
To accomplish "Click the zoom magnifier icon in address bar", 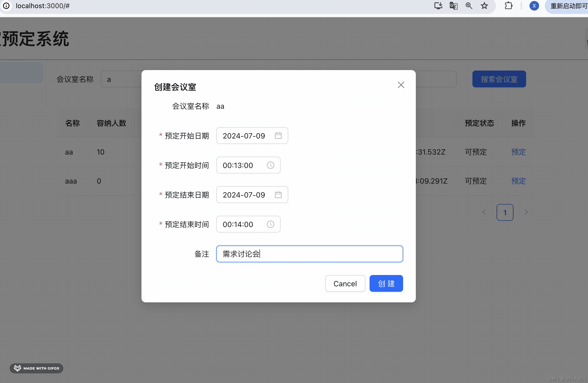I will 469,6.
